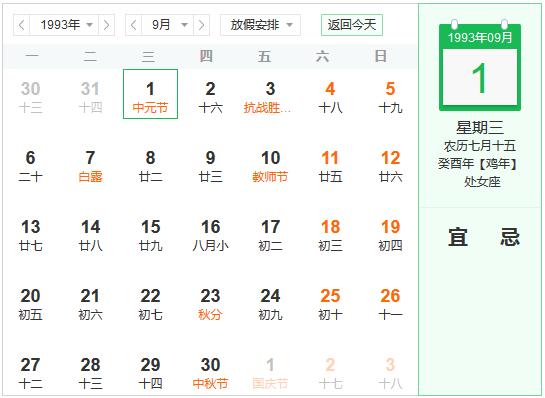
Task: Select Sunday September 12
Action: [x=390, y=166]
